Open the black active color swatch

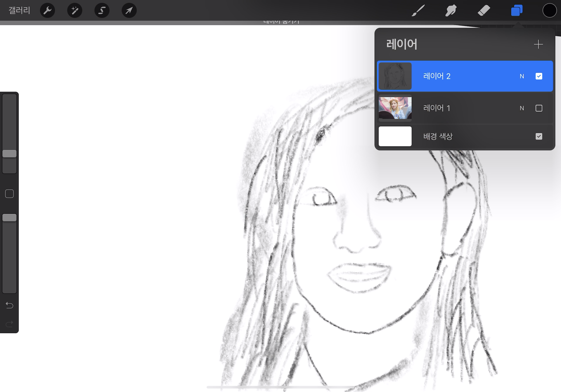[549, 11]
